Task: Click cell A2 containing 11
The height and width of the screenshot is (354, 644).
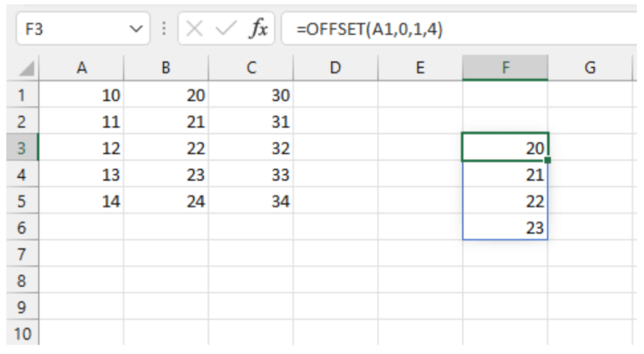Action: 81,122
